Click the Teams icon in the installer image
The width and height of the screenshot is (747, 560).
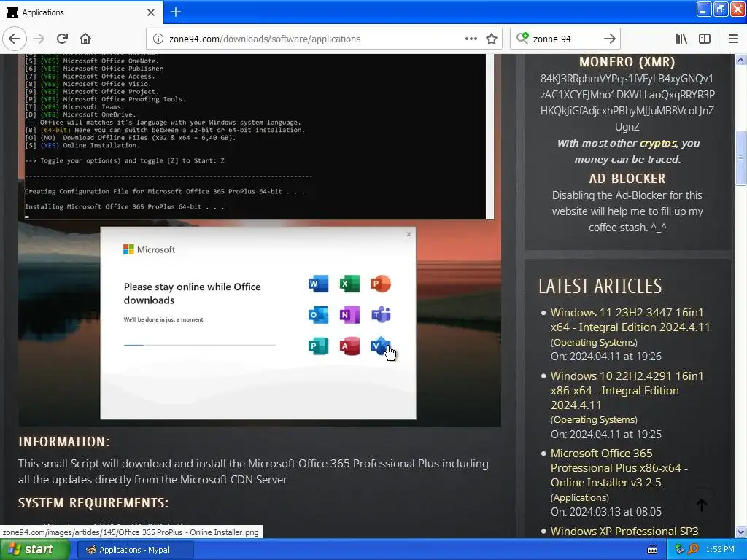coord(381,315)
